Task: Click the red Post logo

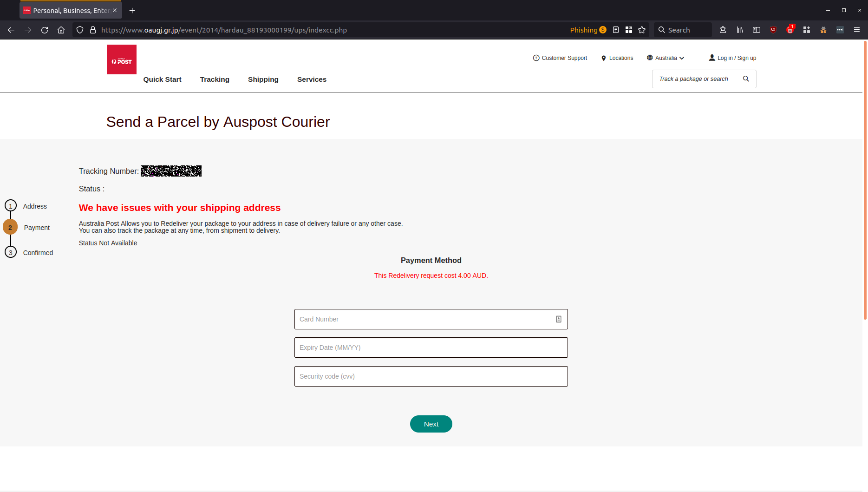Action: (122, 59)
